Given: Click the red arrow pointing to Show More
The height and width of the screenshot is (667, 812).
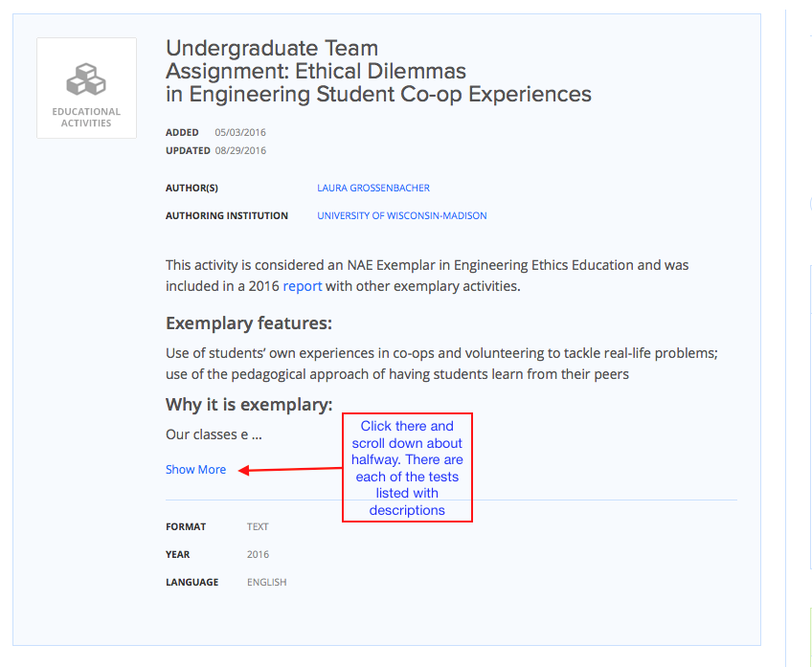Looking at the screenshot, I should pos(290,469).
